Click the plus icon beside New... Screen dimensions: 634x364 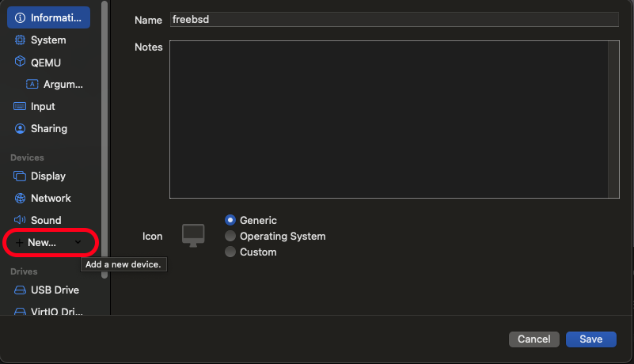click(x=19, y=243)
